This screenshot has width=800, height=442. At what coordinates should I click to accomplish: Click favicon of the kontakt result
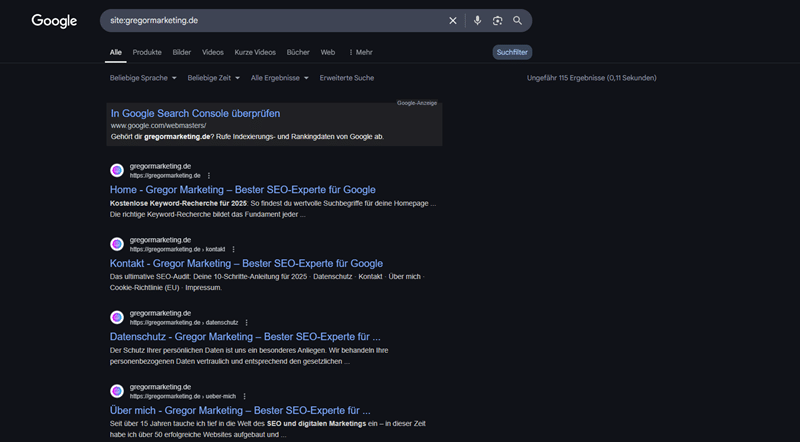(117, 244)
